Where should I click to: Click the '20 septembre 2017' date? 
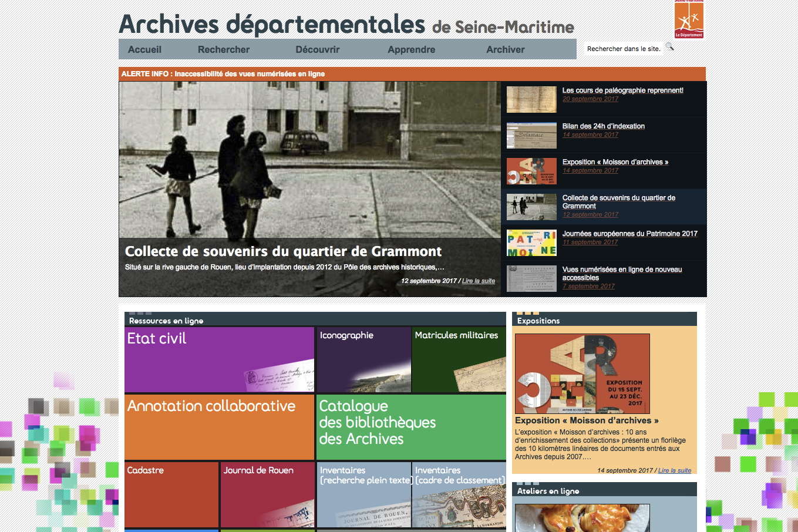point(590,99)
